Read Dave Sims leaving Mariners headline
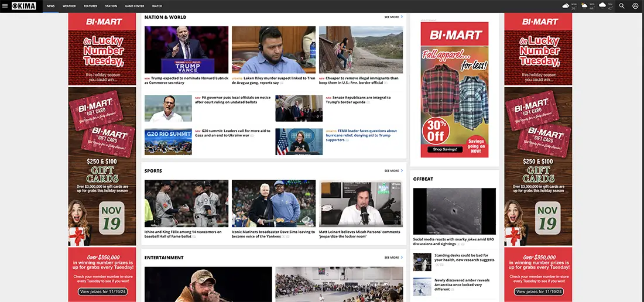Screen dimensions: 644x302 click(x=273, y=234)
